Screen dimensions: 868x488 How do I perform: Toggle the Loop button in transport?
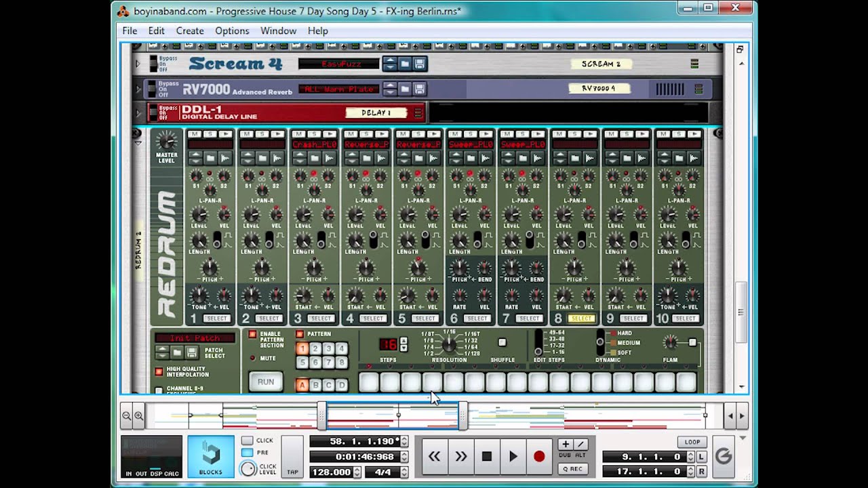click(x=692, y=442)
